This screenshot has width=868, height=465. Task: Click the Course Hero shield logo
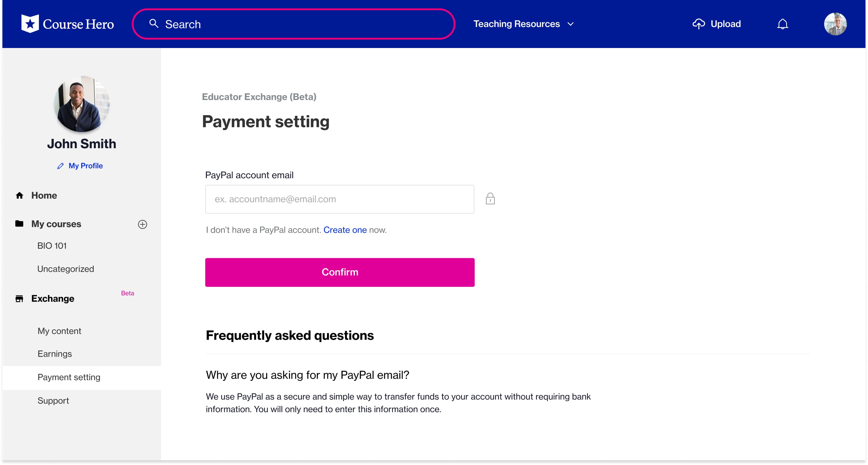pos(30,24)
